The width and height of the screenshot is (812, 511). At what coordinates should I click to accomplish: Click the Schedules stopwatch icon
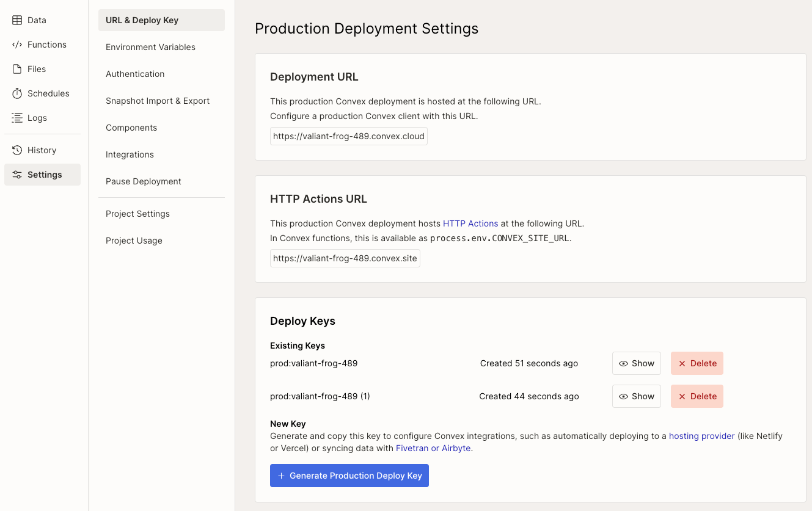click(x=17, y=93)
